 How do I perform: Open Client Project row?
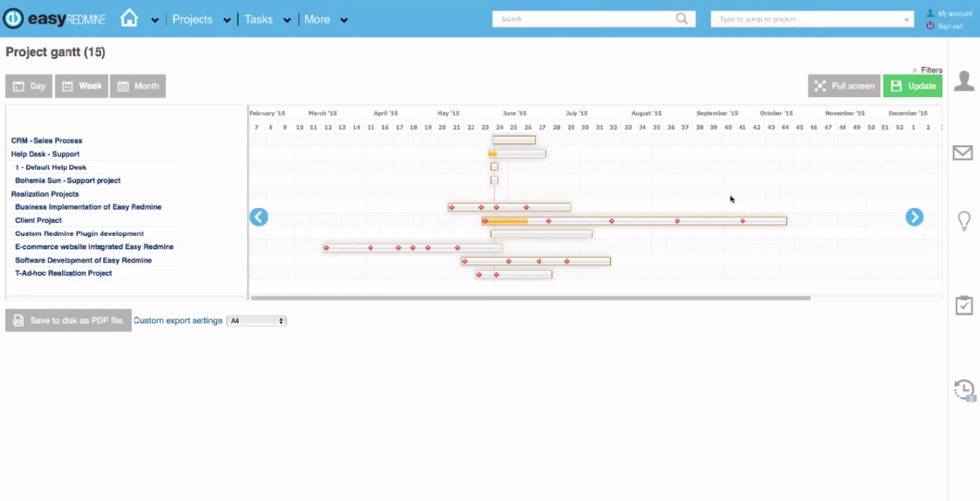coord(38,220)
